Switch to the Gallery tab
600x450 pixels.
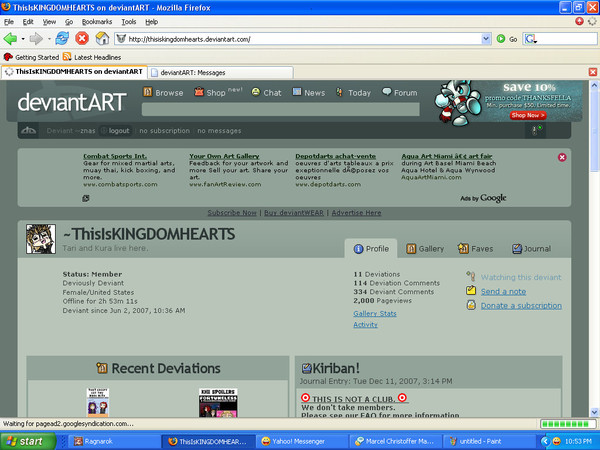point(425,249)
